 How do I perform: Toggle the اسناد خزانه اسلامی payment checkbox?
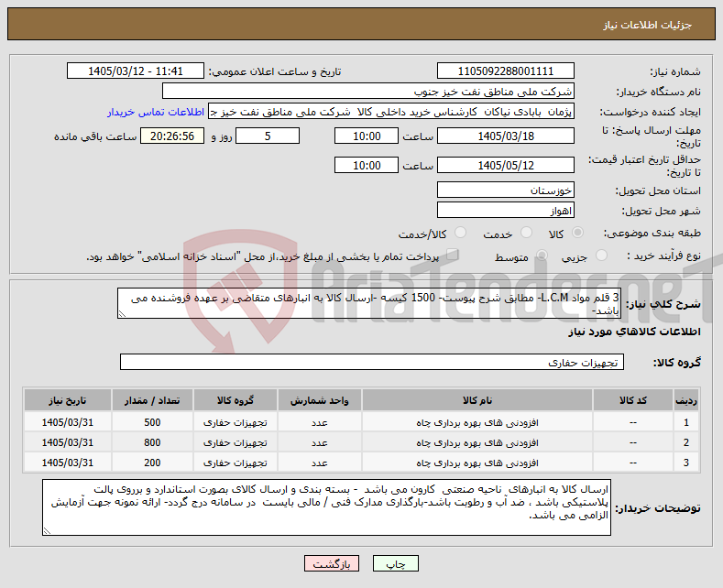pyautogui.click(x=452, y=255)
